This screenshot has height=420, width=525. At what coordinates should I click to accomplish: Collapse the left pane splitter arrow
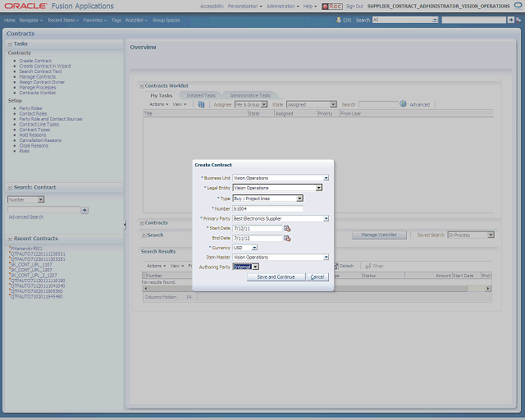coord(125,225)
